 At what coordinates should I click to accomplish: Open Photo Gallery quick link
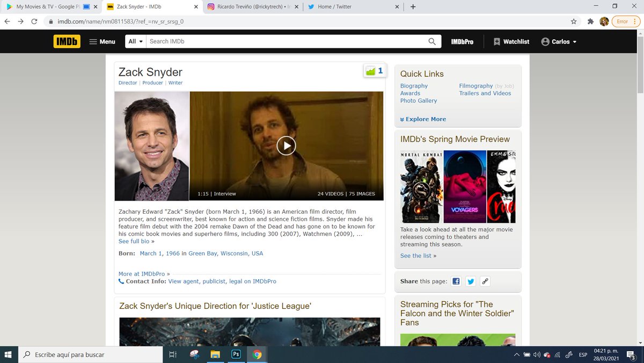point(419,101)
